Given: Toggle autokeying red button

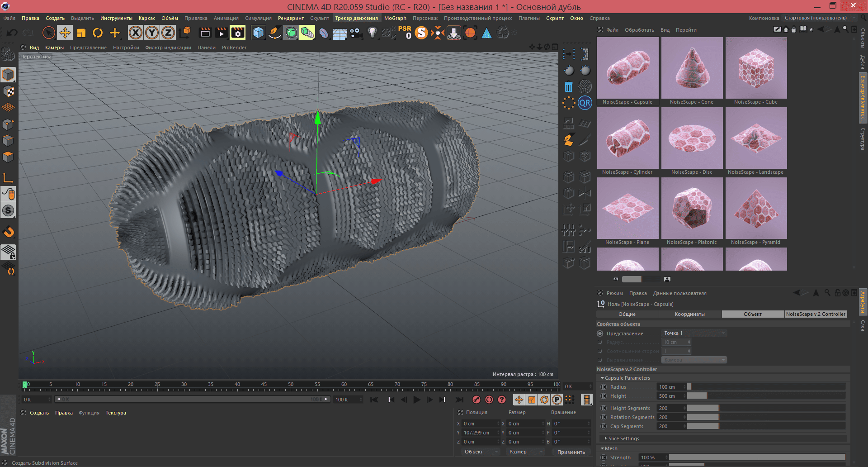Looking at the screenshot, I should tap(489, 400).
